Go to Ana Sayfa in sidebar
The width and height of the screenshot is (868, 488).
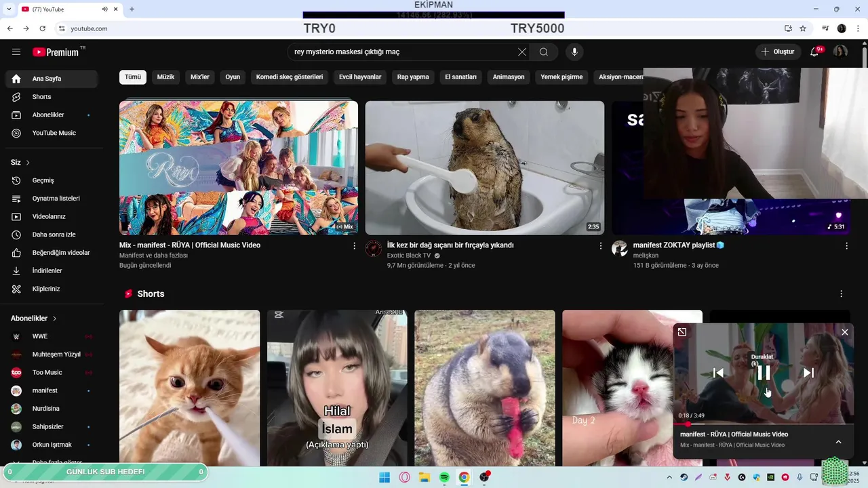click(52, 79)
